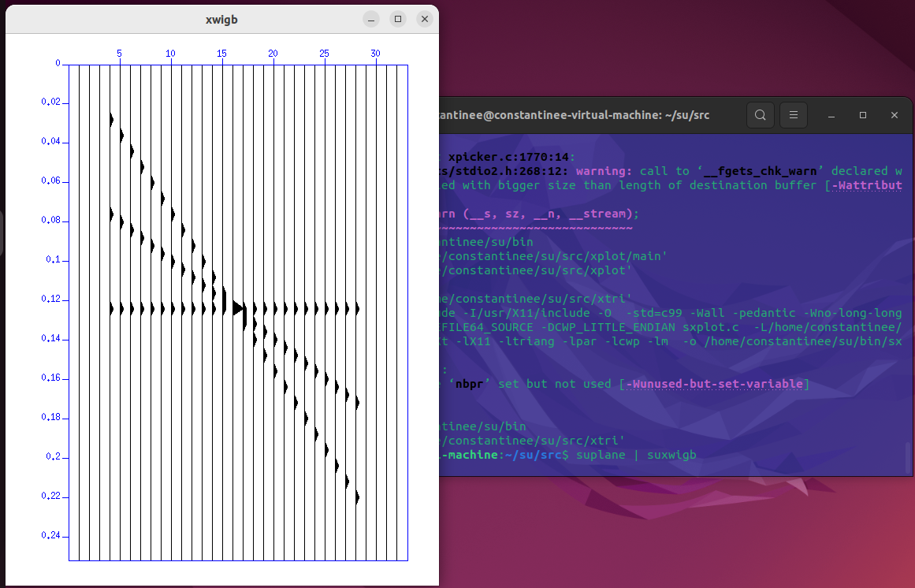The height and width of the screenshot is (588, 915).
Task: Click trace axis label 30
Action: pos(376,54)
